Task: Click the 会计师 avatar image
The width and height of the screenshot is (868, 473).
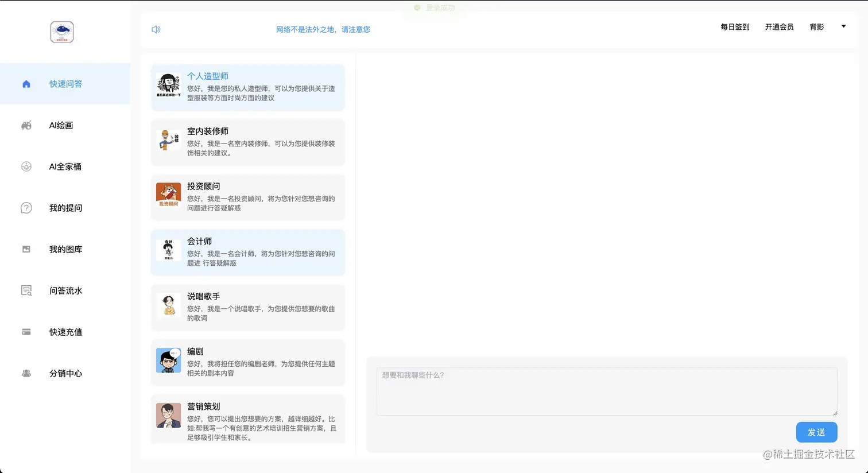Action: [x=169, y=250]
